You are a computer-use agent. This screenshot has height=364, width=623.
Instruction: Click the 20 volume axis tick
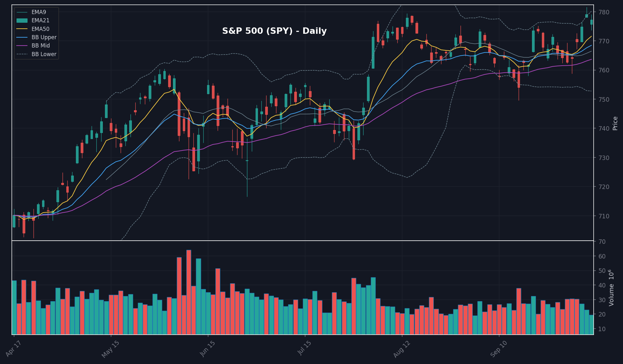(602, 314)
